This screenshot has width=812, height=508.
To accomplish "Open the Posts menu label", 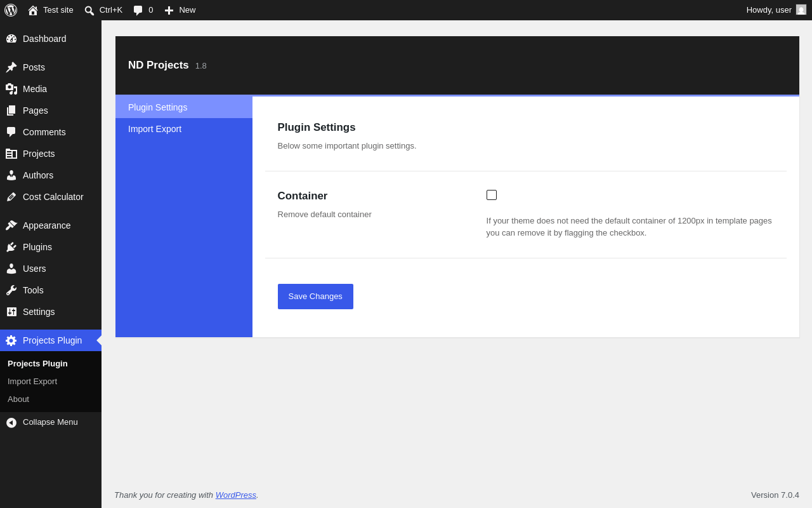I will 34,67.
